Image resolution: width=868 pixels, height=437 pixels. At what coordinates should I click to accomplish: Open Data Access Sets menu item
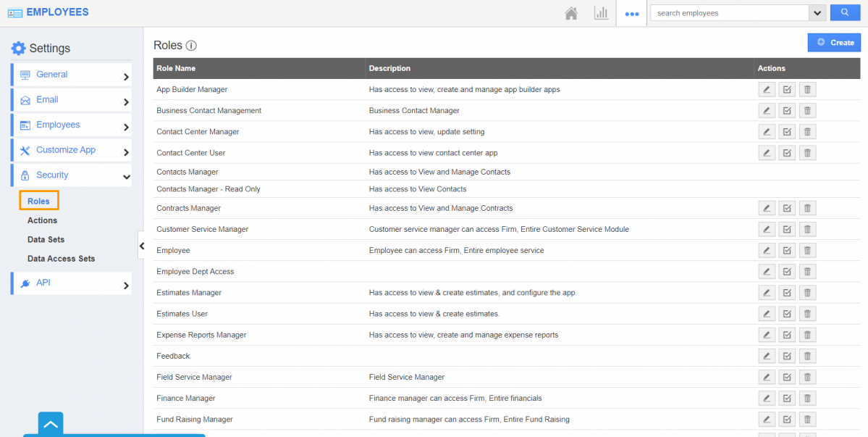click(x=61, y=259)
